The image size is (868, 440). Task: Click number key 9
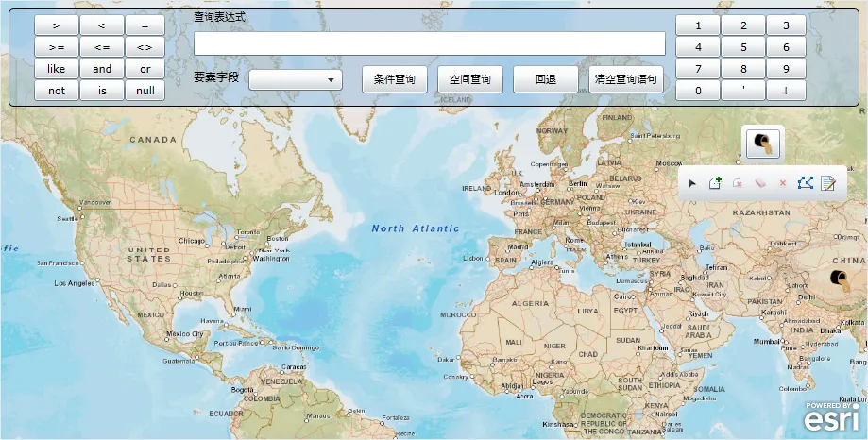pyautogui.click(x=786, y=69)
